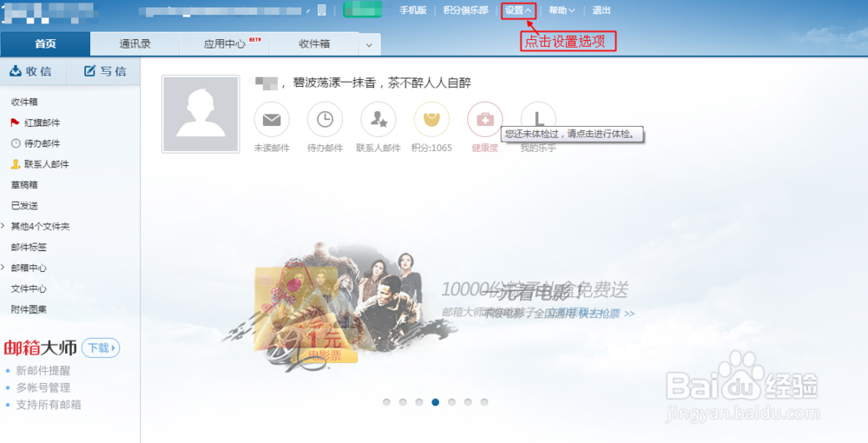Expand 邮箱中心 in sidebar
The width and height of the screenshot is (868, 443).
coord(29,268)
